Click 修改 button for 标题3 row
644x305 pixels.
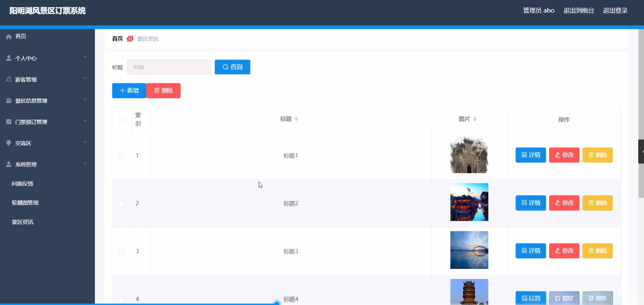coord(564,251)
